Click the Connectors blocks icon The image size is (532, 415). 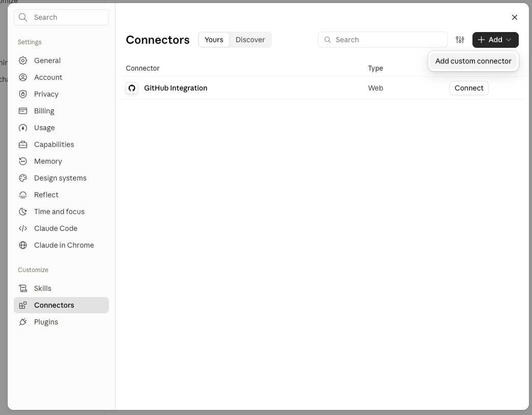23,305
